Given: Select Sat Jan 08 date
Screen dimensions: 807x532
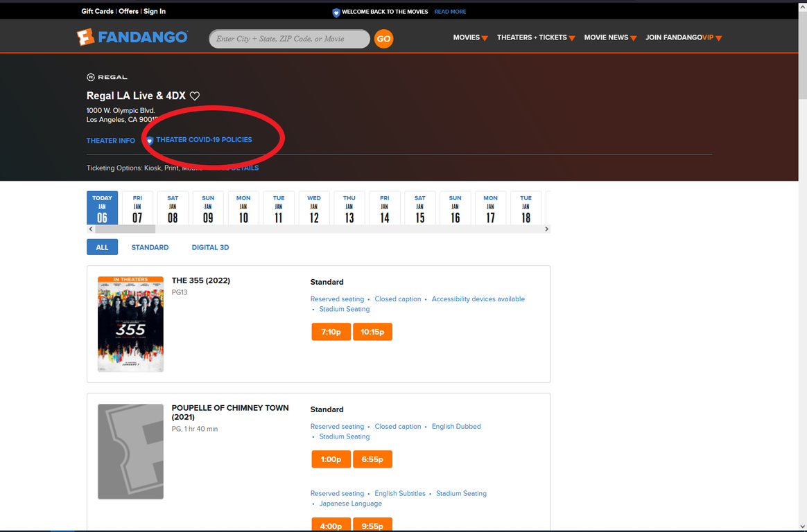Looking at the screenshot, I should click(x=173, y=208).
